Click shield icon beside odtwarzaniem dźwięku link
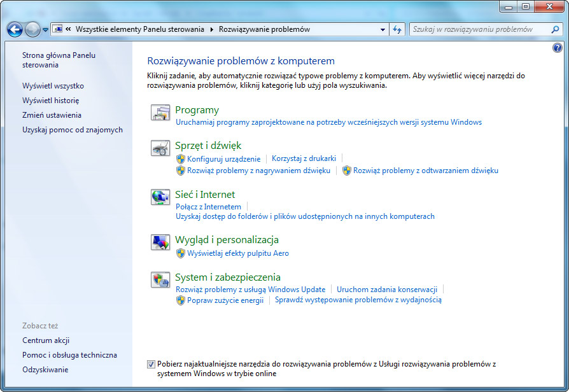This screenshot has width=569, height=392. pyautogui.click(x=346, y=171)
